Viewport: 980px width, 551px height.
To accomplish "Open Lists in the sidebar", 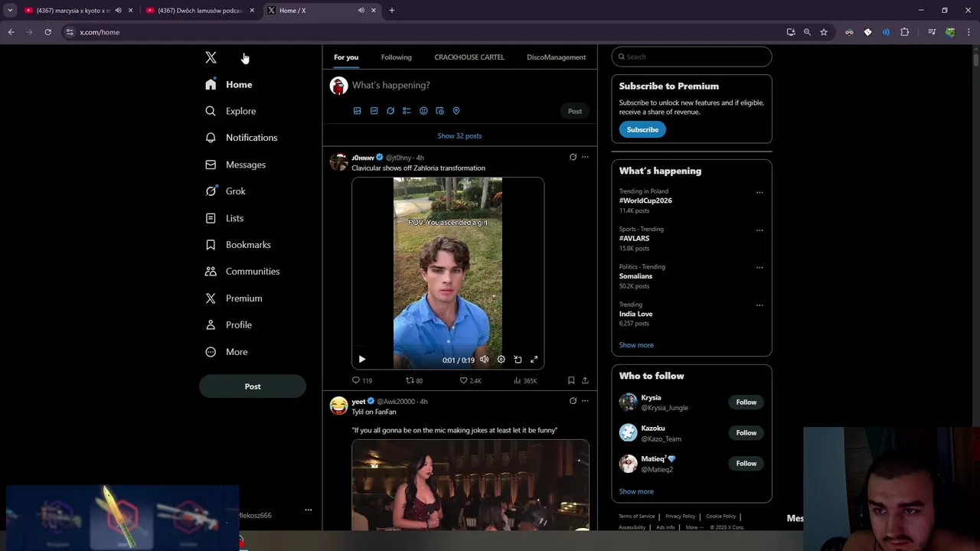I will click(224, 218).
